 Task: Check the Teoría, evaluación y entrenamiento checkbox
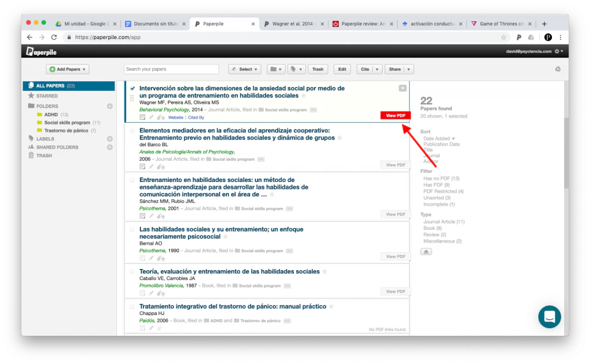click(132, 271)
